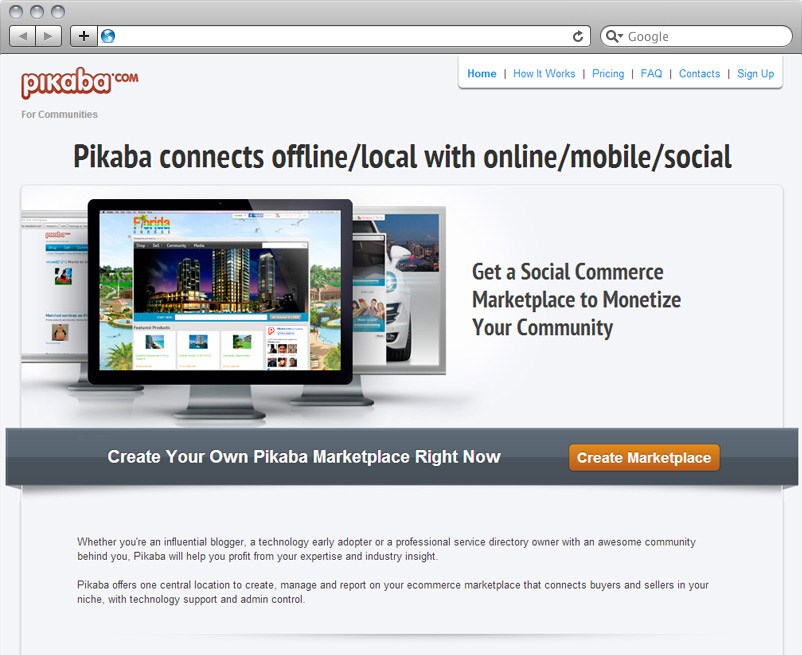Click the reload page icon

(x=578, y=36)
